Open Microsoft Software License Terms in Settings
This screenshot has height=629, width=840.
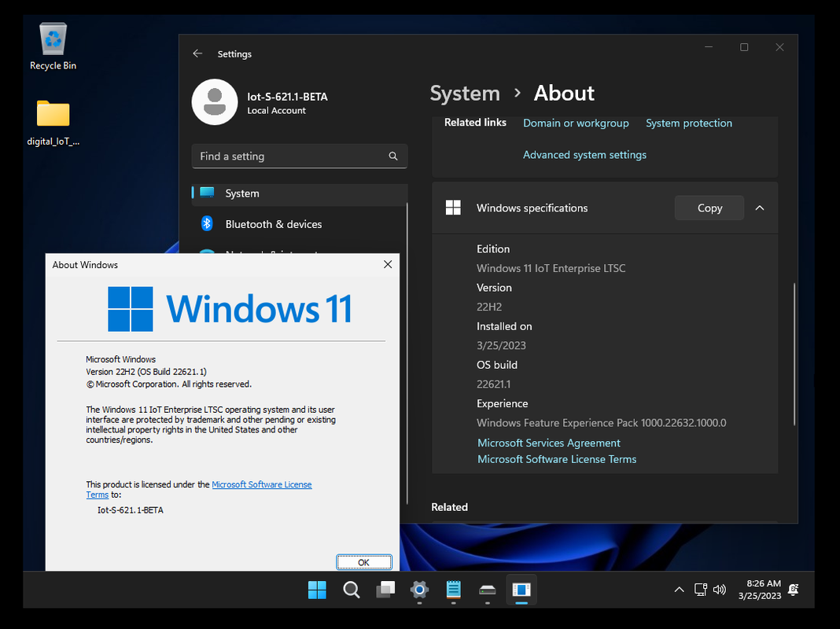(557, 459)
